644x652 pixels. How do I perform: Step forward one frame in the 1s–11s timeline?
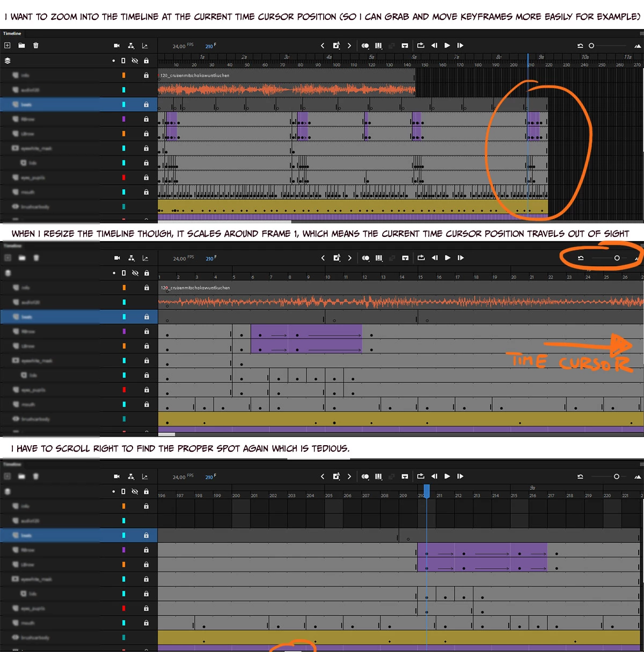click(x=460, y=46)
